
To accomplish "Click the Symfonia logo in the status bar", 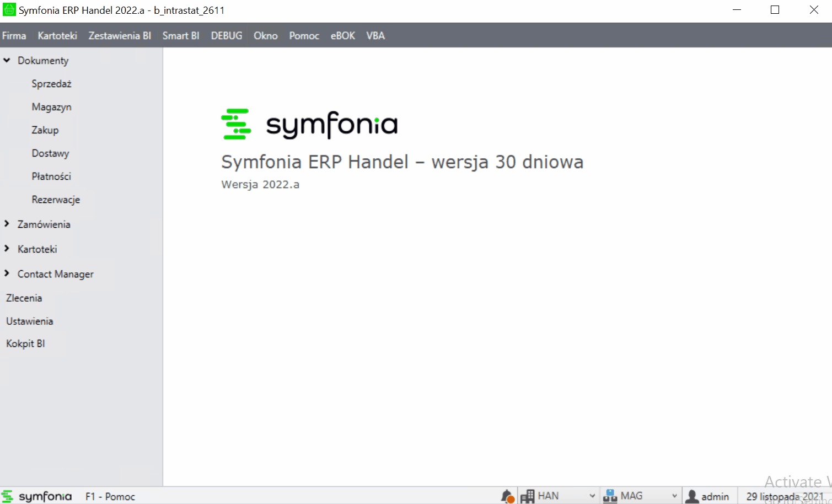I will [37, 496].
